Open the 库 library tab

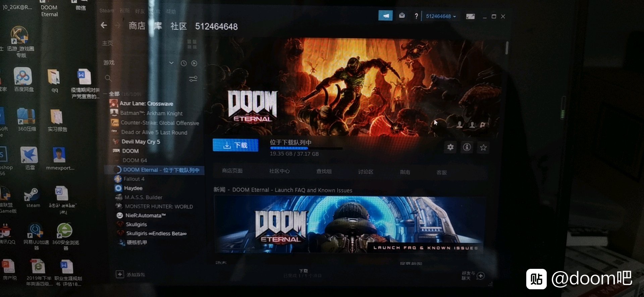[x=158, y=26]
